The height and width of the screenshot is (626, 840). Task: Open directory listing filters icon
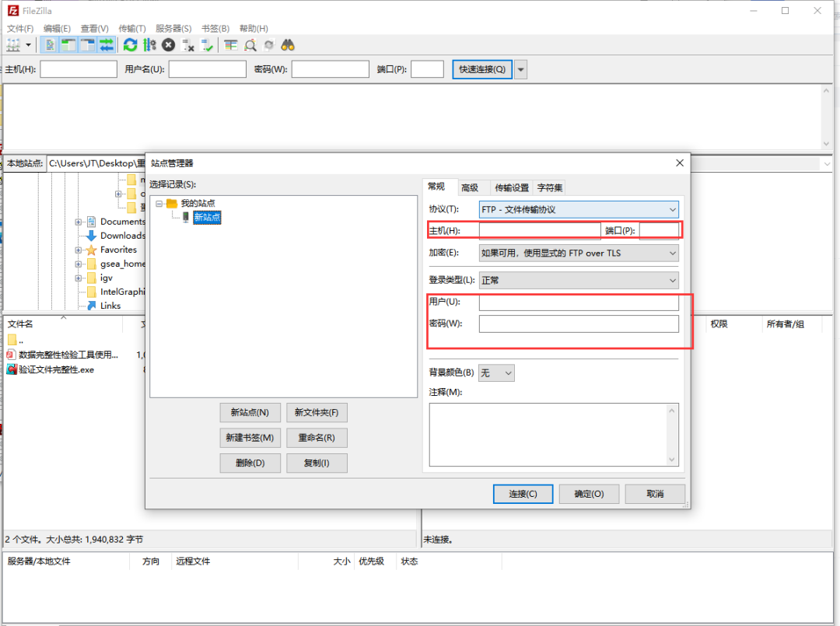(x=231, y=46)
